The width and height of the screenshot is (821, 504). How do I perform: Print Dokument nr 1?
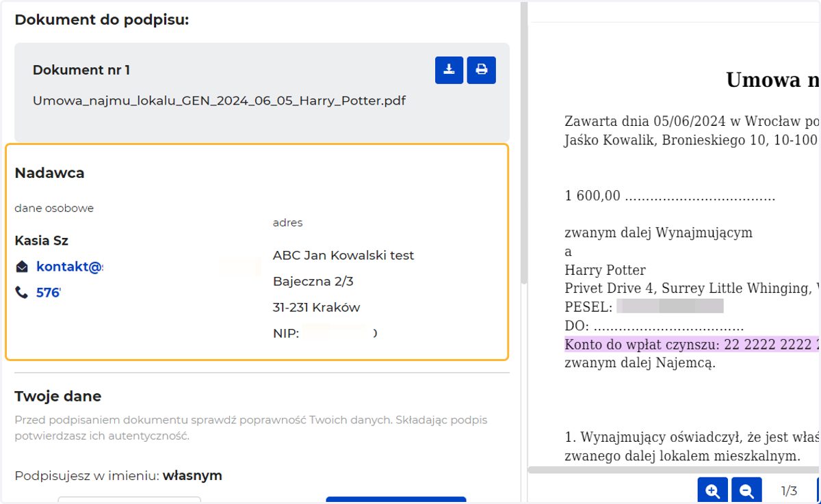tap(482, 70)
